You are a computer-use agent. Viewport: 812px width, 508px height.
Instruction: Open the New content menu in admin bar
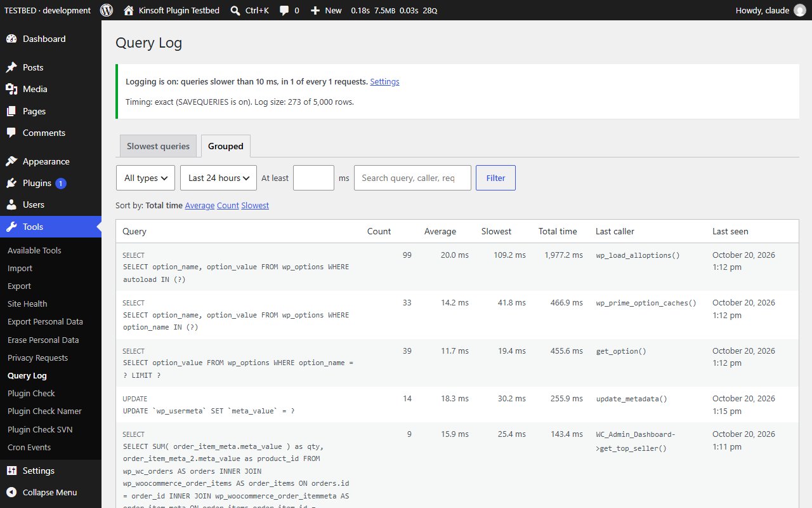(x=326, y=10)
